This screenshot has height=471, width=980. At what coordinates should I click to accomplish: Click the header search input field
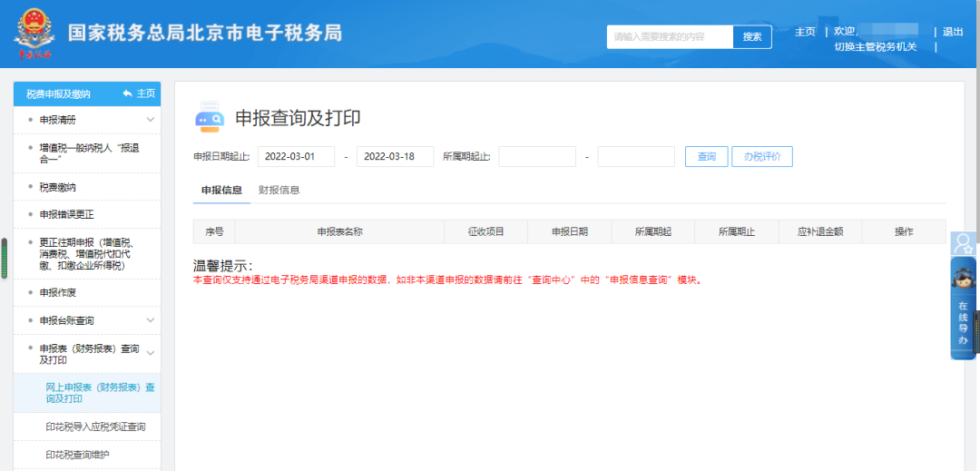coord(670,37)
